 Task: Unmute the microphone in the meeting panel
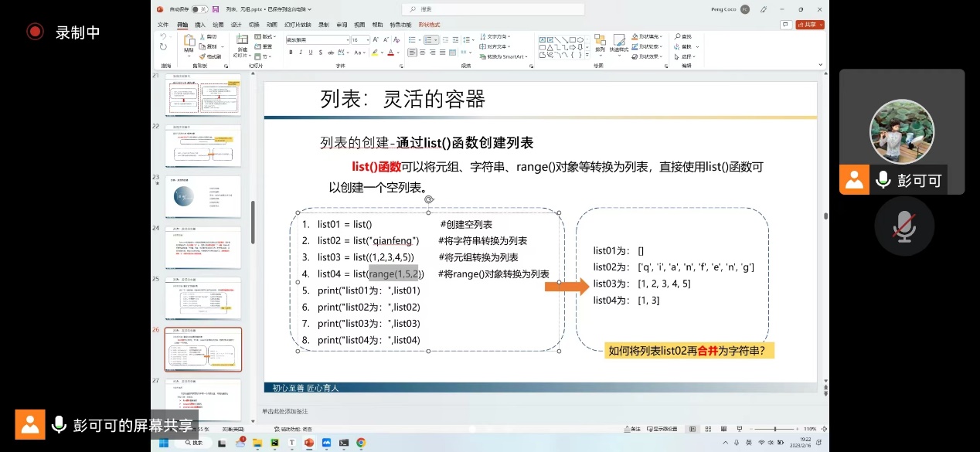[903, 226]
